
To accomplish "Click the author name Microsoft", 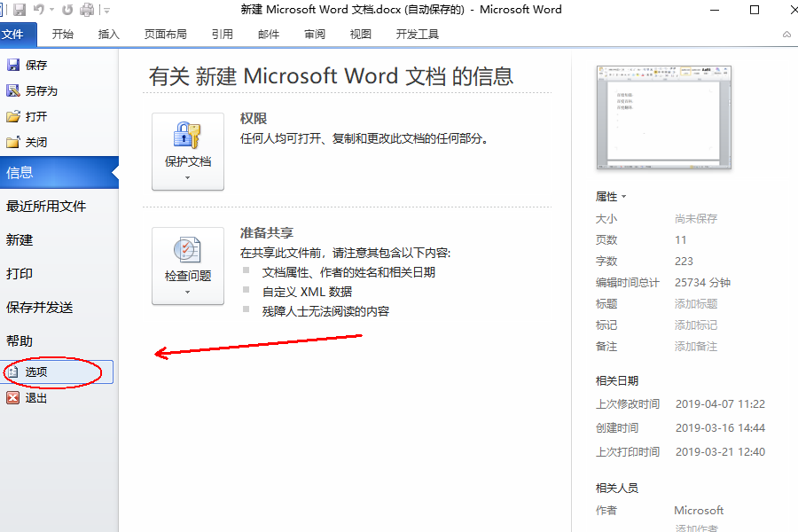I will point(699,510).
